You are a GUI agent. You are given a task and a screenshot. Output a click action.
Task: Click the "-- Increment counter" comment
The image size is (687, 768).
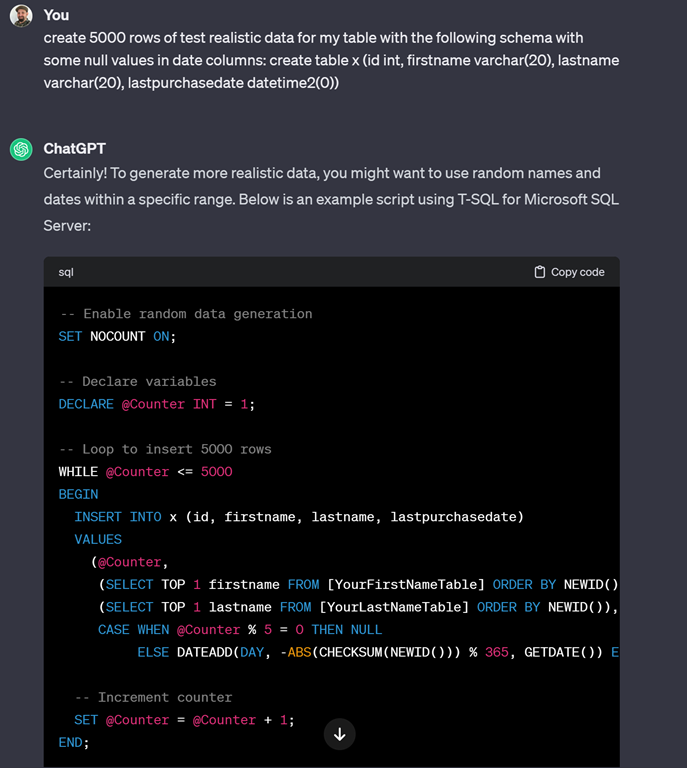tap(153, 697)
